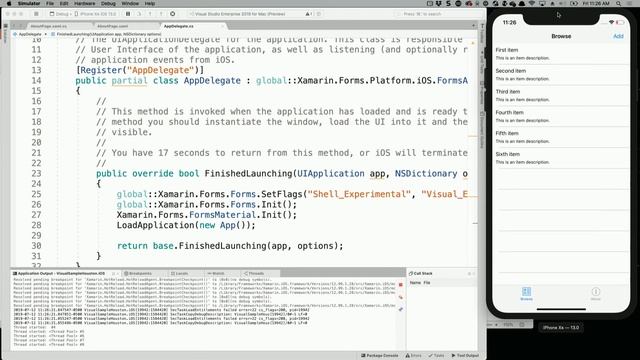The width and height of the screenshot is (640, 360).
Task: Tap the Add button in the simulator
Action: pos(618,36)
